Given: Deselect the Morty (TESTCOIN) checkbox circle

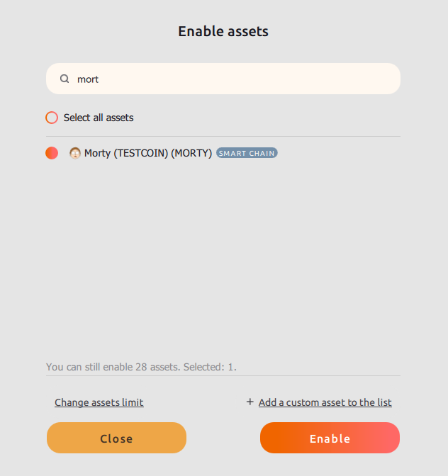Looking at the screenshot, I should pyautogui.click(x=52, y=153).
